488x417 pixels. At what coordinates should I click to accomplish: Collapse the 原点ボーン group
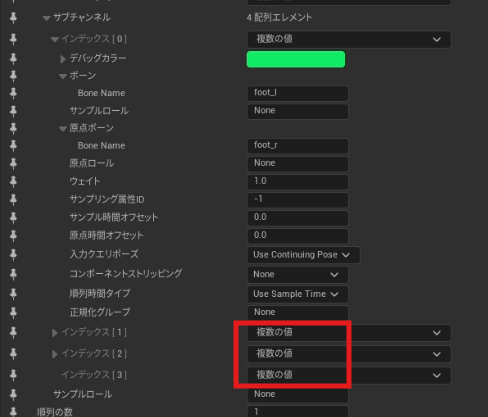coord(63,129)
